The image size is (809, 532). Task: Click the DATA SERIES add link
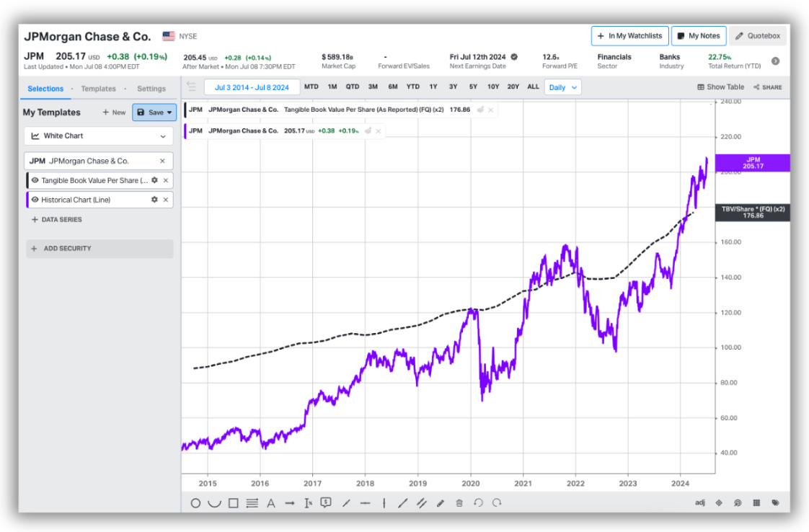tap(57, 219)
